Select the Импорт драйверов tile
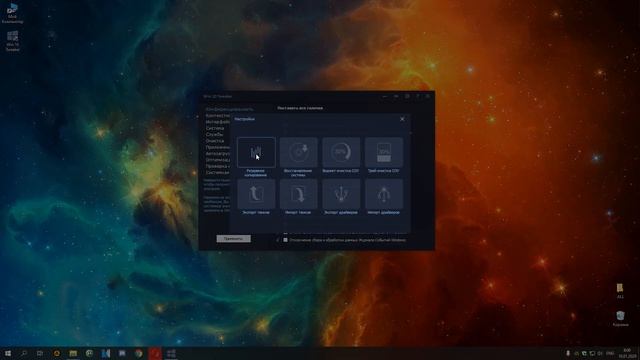 pos(384,194)
